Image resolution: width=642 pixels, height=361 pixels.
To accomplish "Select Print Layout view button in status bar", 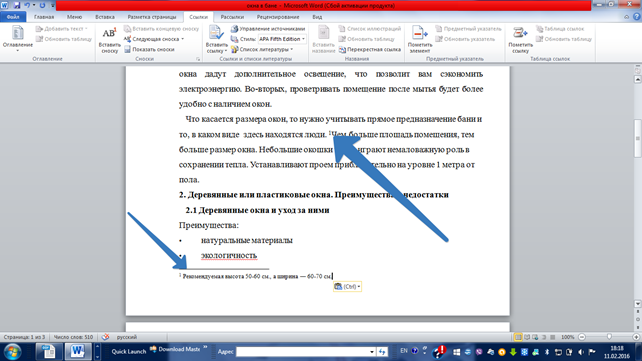I will tap(518, 337).
